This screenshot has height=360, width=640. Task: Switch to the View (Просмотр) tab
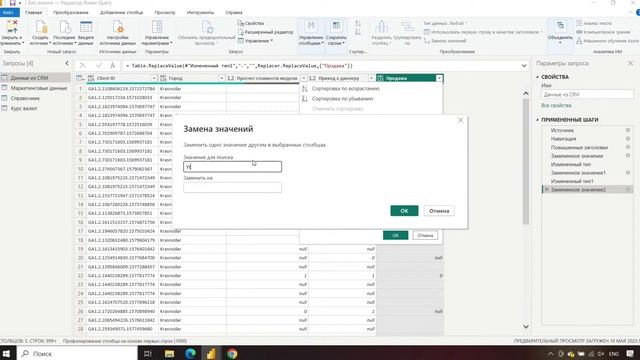(x=165, y=13)
